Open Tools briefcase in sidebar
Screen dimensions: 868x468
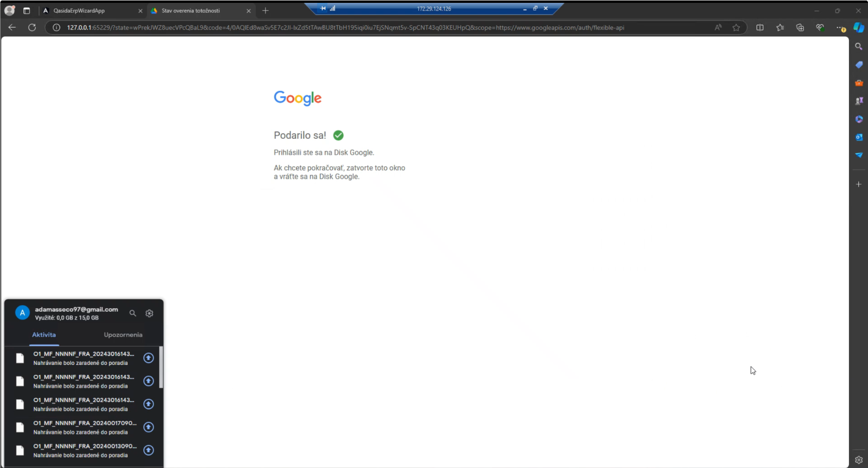click(x=859, y=83)
